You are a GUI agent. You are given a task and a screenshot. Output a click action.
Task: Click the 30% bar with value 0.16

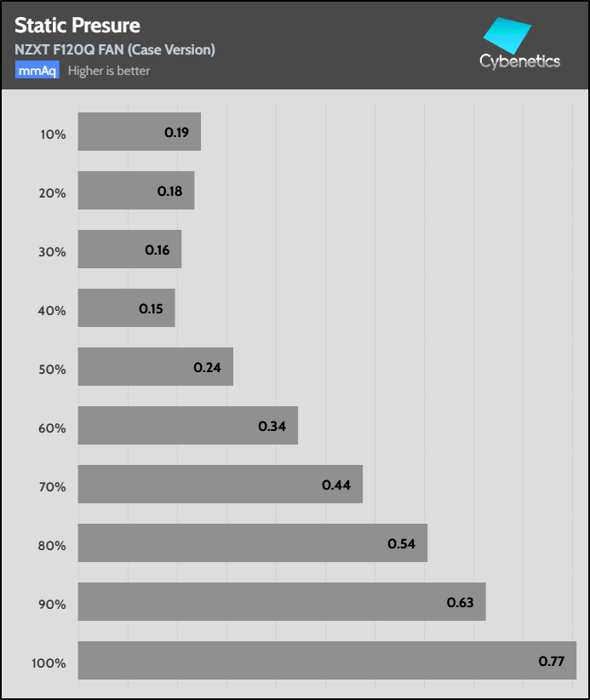(x=129, y=249)
